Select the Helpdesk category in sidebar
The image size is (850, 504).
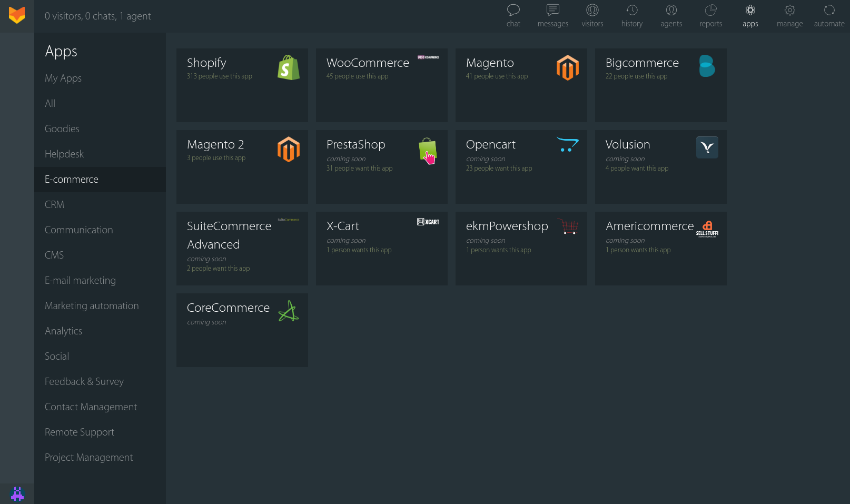(x=64, y=154)
